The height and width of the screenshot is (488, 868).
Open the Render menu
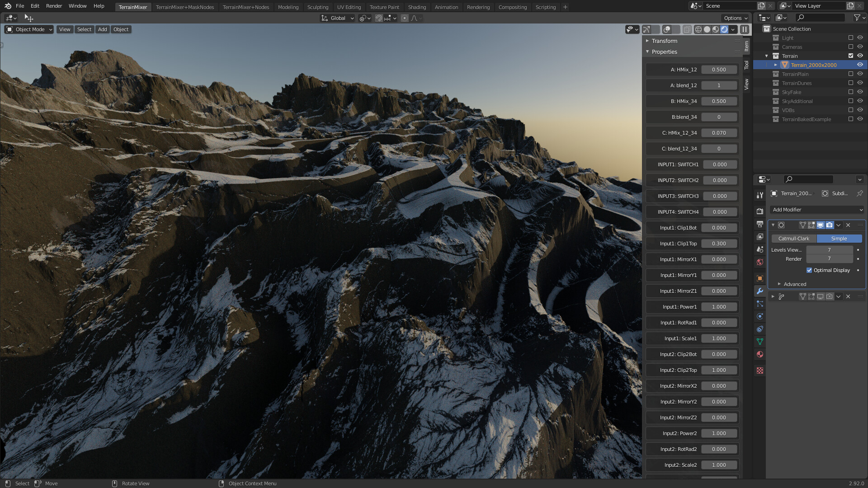[54, 6]
